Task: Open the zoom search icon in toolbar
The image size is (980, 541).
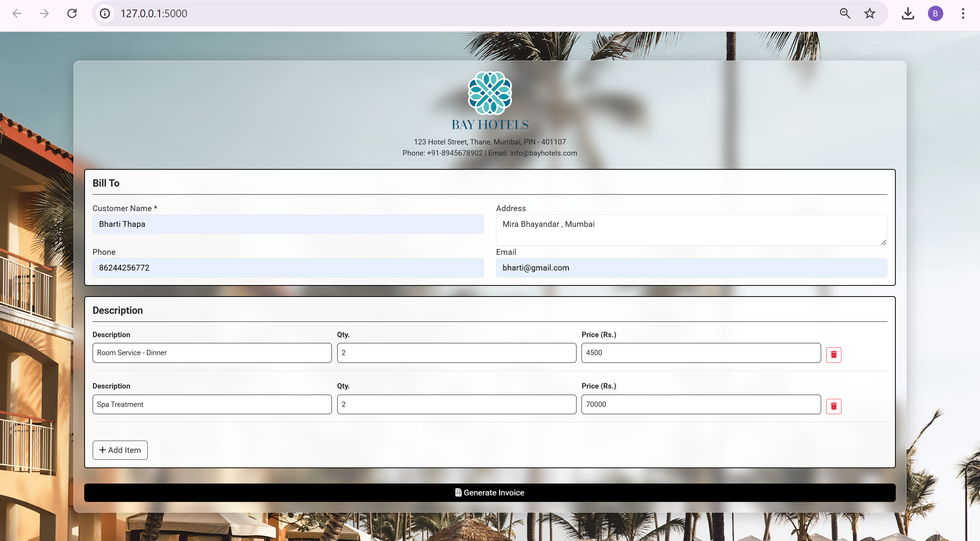Action: pos(844,13)
